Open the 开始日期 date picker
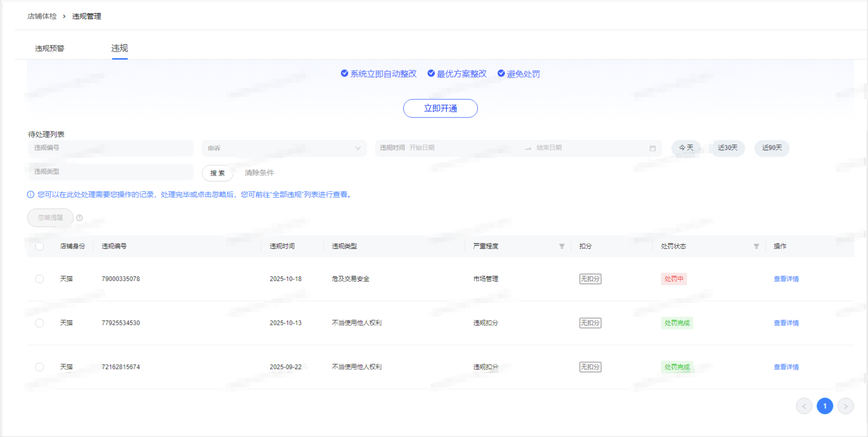 447,148
